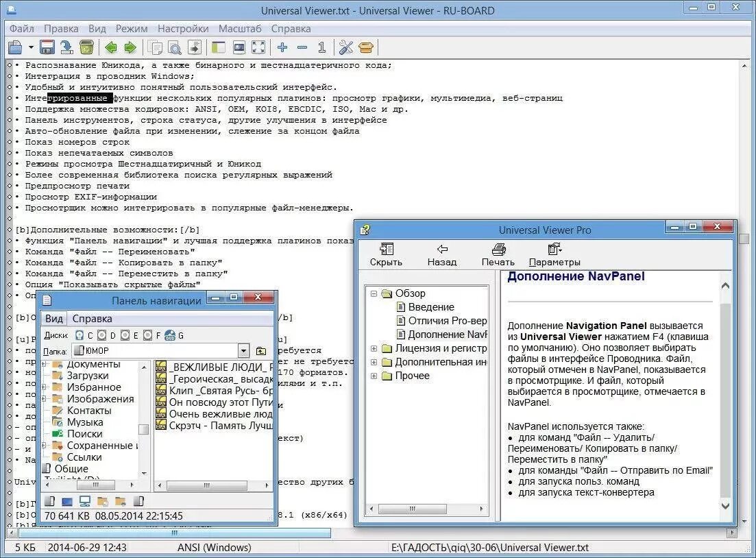Select the Музыка folder in navigation tree

click(85, 422)
